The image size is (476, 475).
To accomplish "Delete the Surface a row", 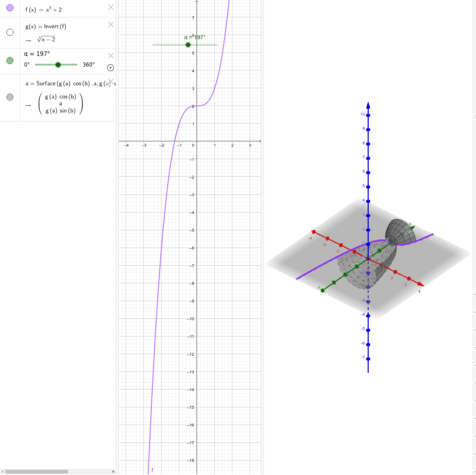I will (x=111, y=81).
